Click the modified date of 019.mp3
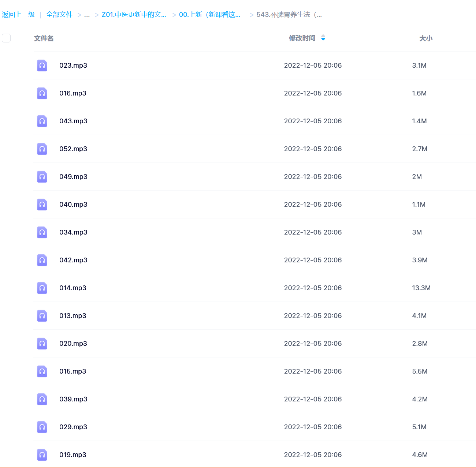This screenshot has width=476, height=468. click(313, 455)
